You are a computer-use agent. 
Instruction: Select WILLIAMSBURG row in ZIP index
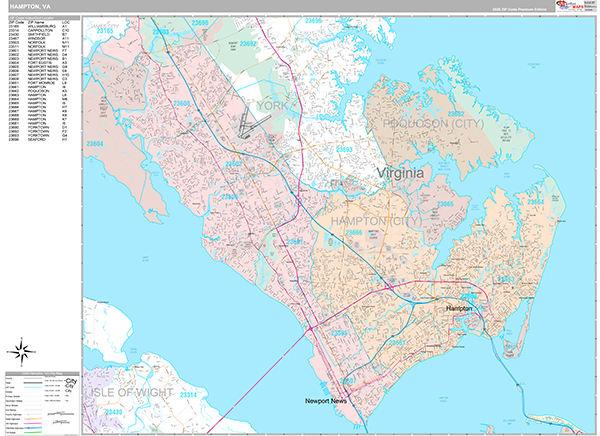39,26
